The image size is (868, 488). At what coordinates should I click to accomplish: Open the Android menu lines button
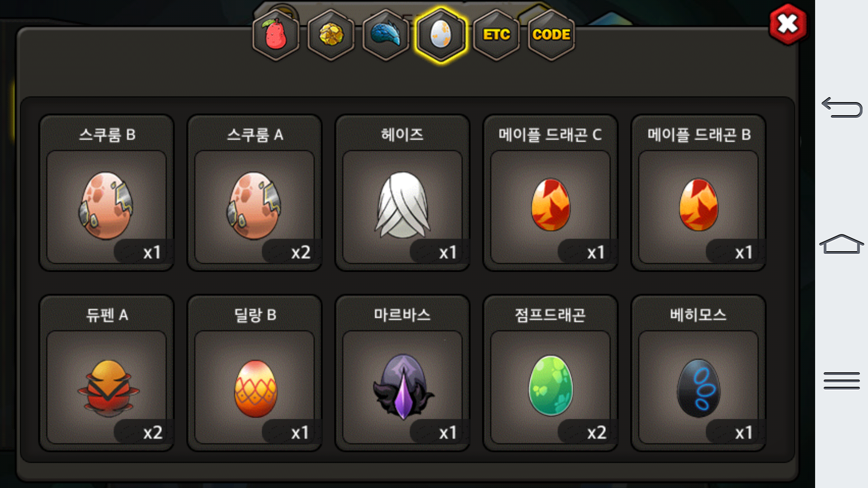842,380
